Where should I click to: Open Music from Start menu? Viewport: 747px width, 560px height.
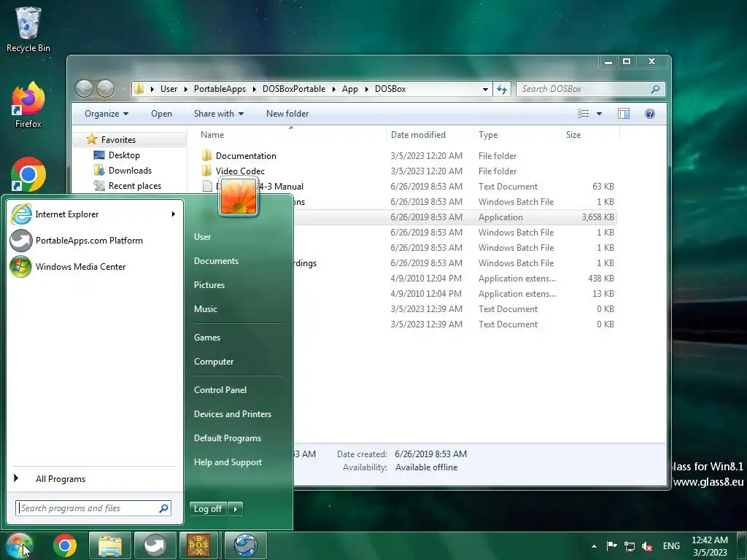click(205, 309)
